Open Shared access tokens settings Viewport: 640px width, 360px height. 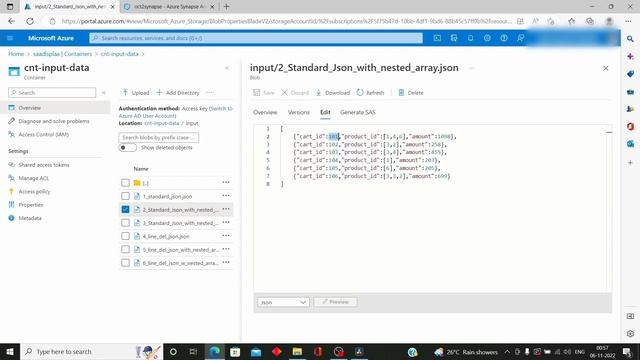tap(44, 165)
